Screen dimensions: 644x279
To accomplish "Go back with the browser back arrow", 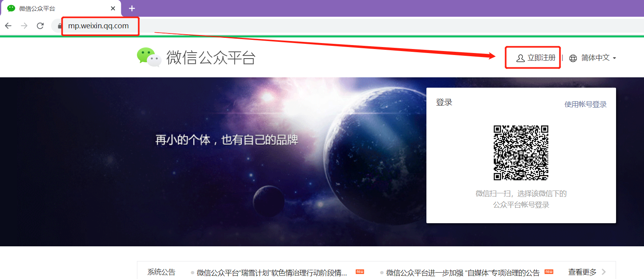I will click(x=8, y=26).
